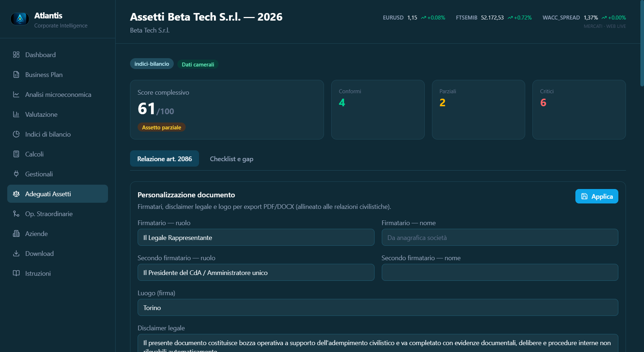Click the indici-bilancio tag
The image size is (644, 352).
[x=152, y=64]
